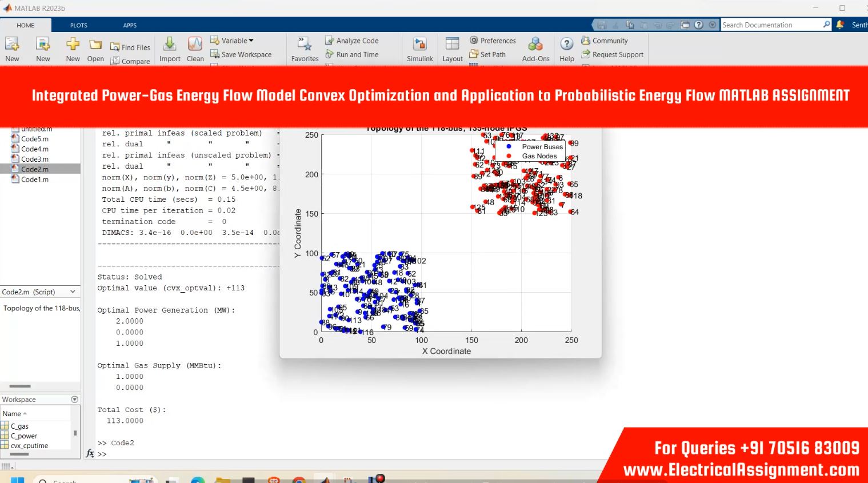Click the Clean Data icon

point(195,45)
